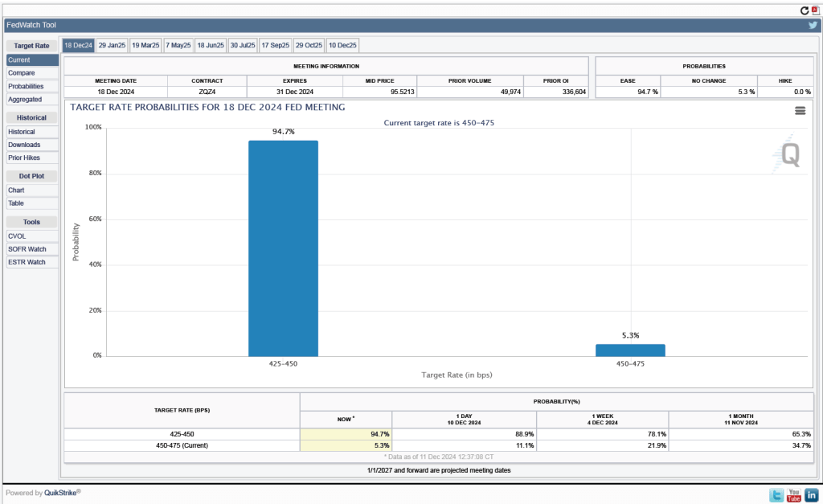823x504 pixels.
Task: Open the YouTube icon in the footer
Action: pyautogui.click(x=794, y=495)
